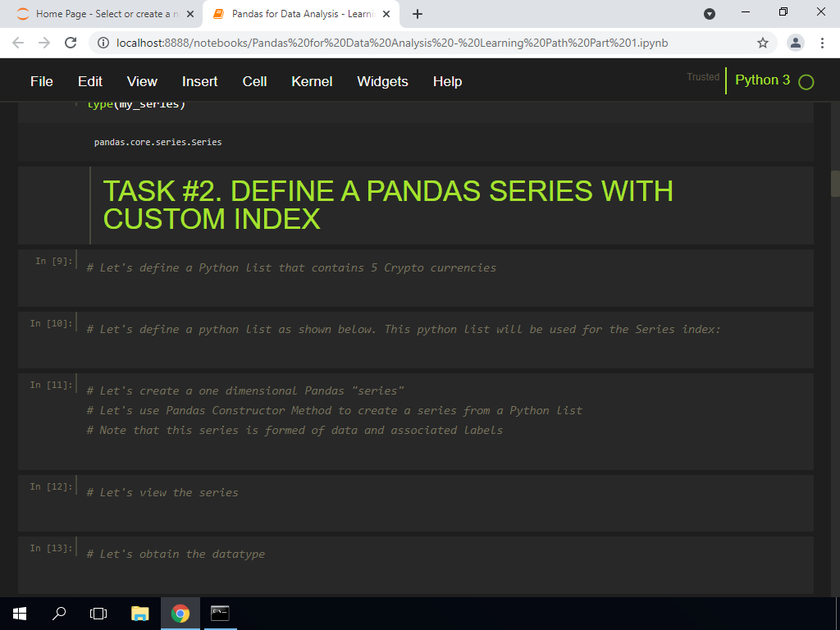This screenshot has height=630, width=840.
Task: Click the browser profile avatar icon
Action: pos(793,42)
